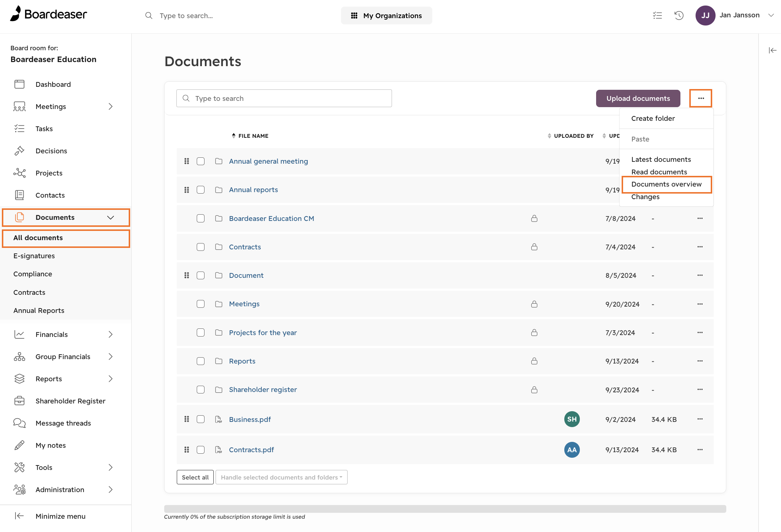
Task: Tick the checkbox for Business.pdf
Action: (x=200, y=419)
